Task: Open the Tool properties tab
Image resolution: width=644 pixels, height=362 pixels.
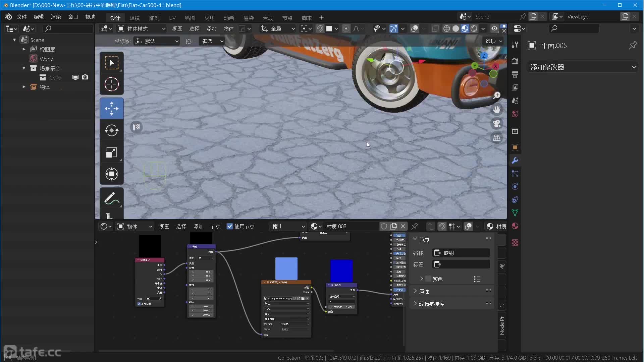Action: [x=515, y=45]
